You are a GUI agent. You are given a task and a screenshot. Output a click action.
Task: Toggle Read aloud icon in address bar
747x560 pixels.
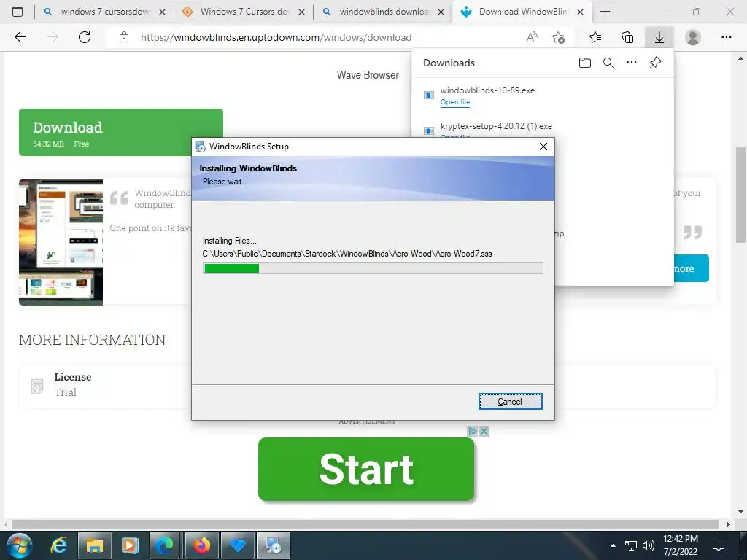[532, 37]
